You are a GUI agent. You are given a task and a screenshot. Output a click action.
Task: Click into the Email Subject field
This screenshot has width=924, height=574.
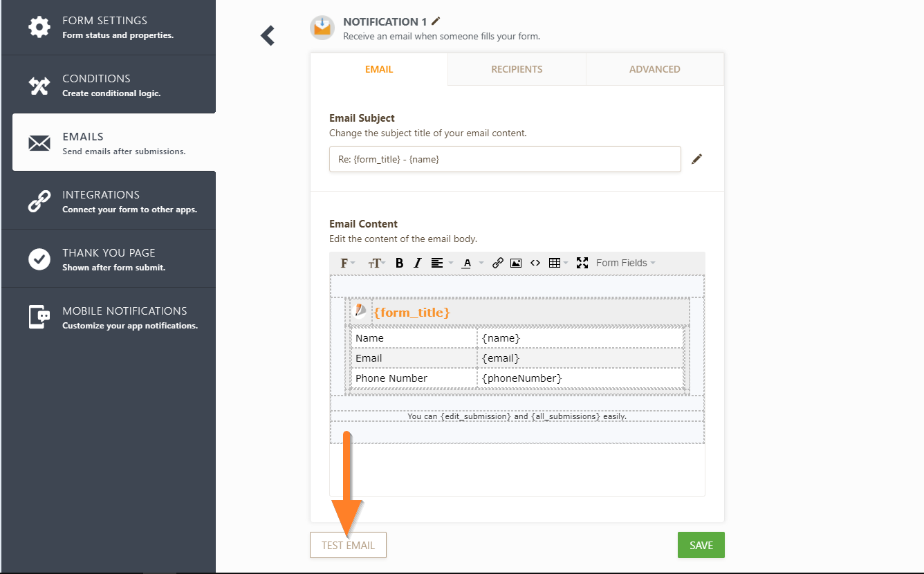505,159
